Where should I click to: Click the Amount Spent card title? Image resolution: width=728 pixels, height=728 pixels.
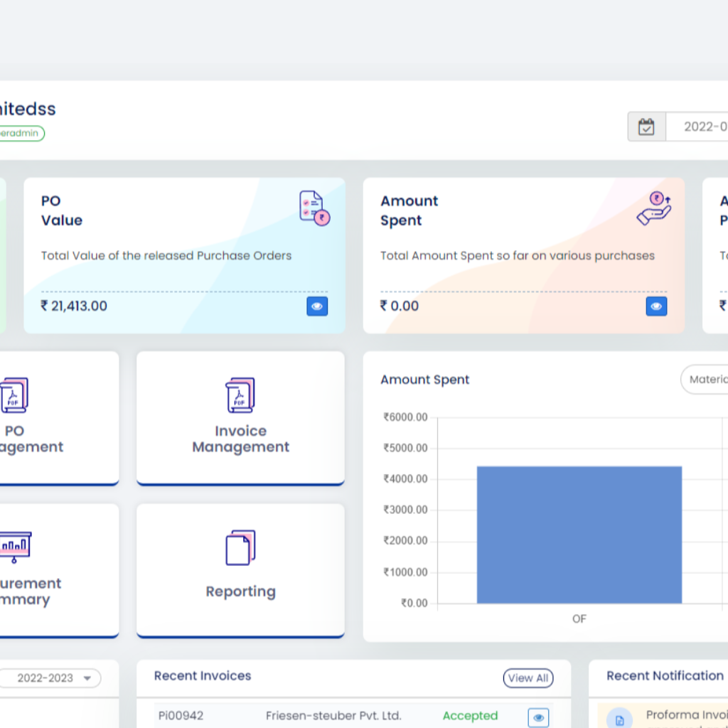(409, 210)
